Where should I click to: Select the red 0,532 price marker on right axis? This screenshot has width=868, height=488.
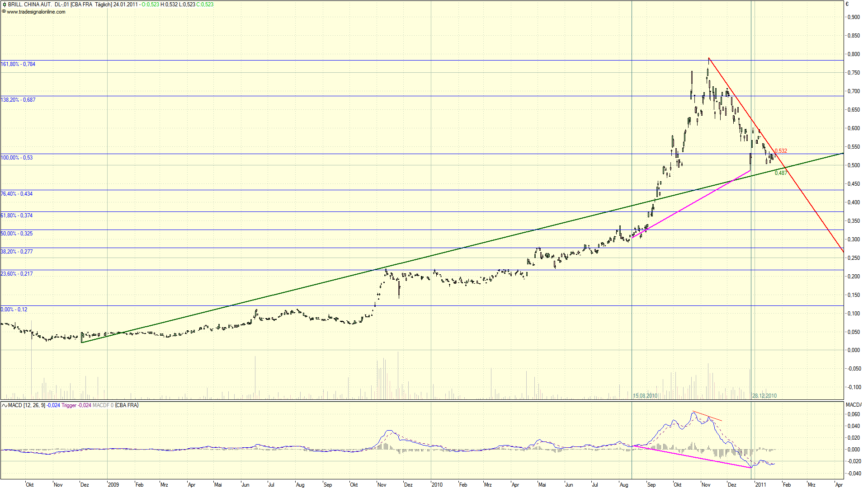[x=781, y=150]
